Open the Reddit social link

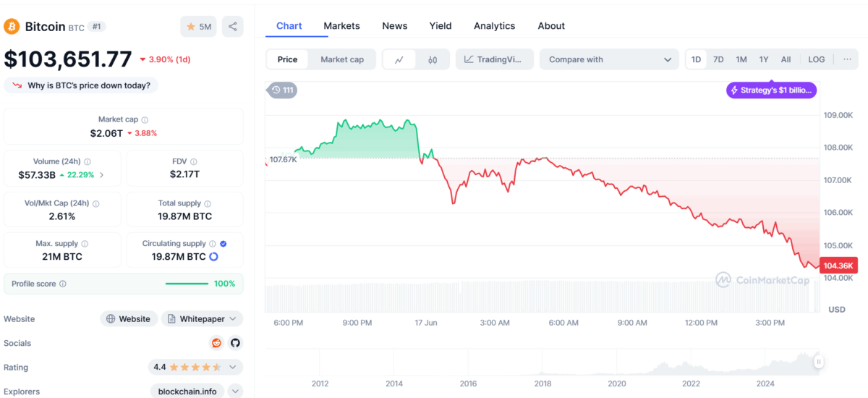tap(216, 343)
